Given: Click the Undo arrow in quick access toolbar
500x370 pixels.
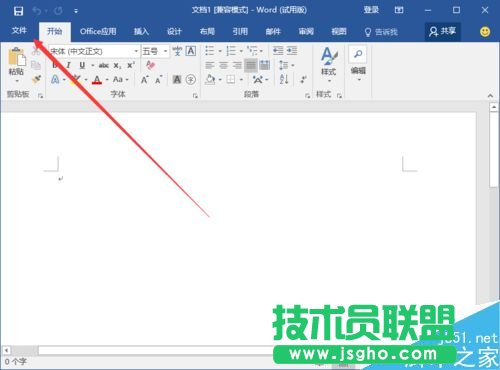Looking at the screenshot, I should click(x=36, y=11).
